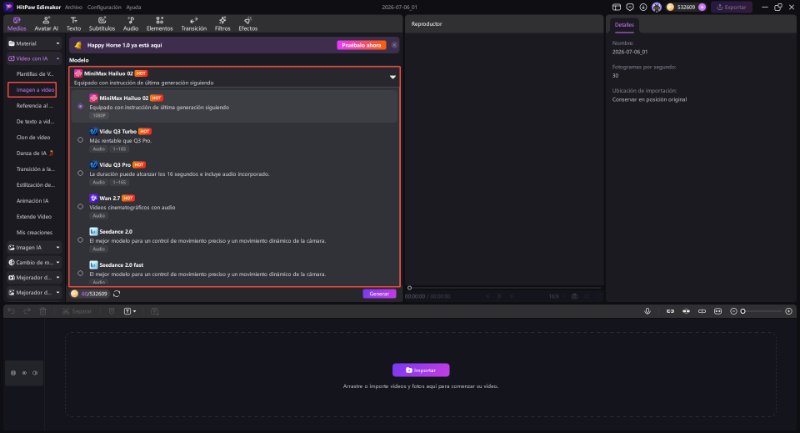Viewport: 800px width, 433px height.
Task: Switch to the Detalles tab
Action: [624, 25]
